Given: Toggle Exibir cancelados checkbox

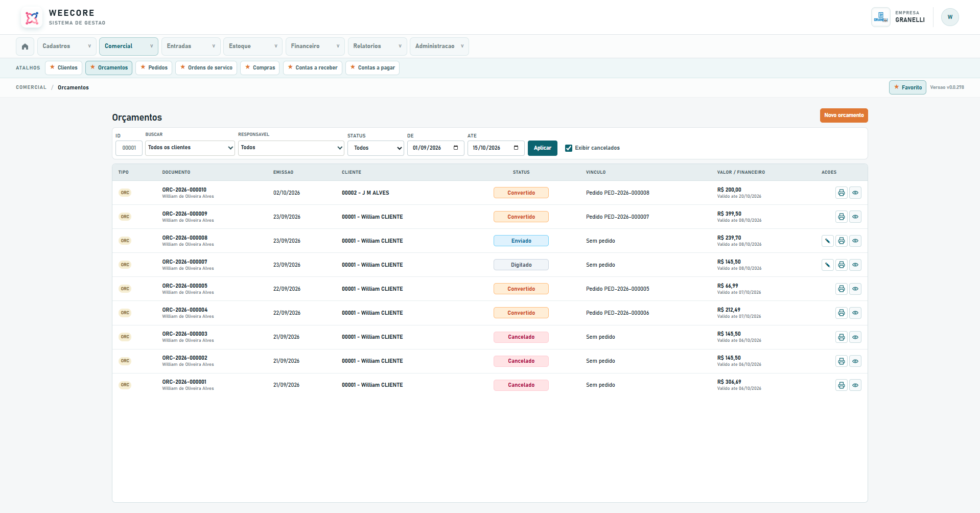Looking at the screenshot, I should 569,148.
